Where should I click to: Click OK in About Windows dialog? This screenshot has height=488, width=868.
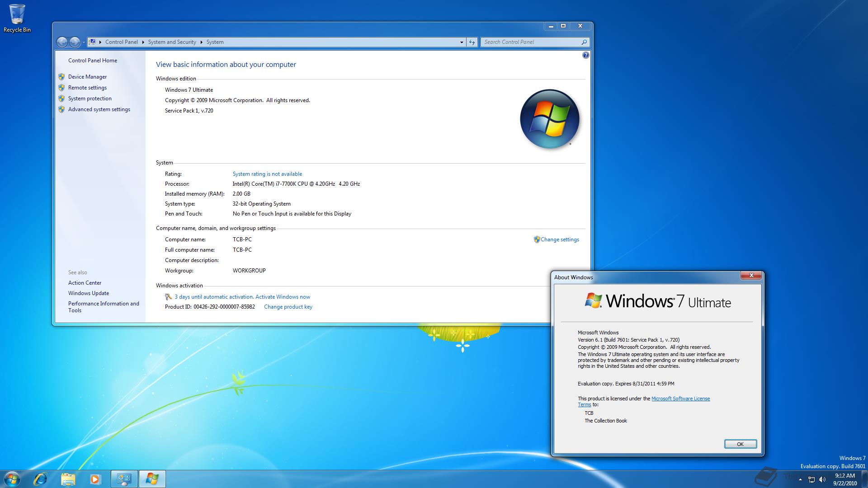740,444
